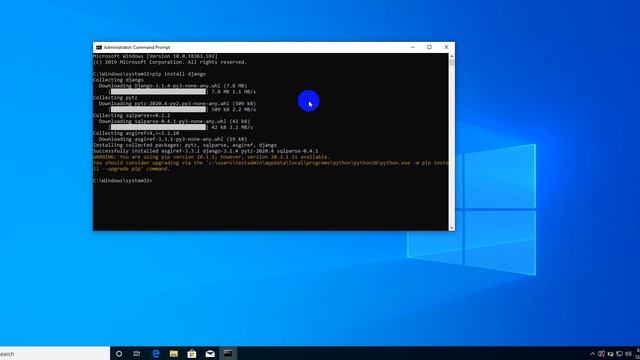
Task: Click the Windows taskbar search box
Action: pyautogui.click(x=55, y=353)
